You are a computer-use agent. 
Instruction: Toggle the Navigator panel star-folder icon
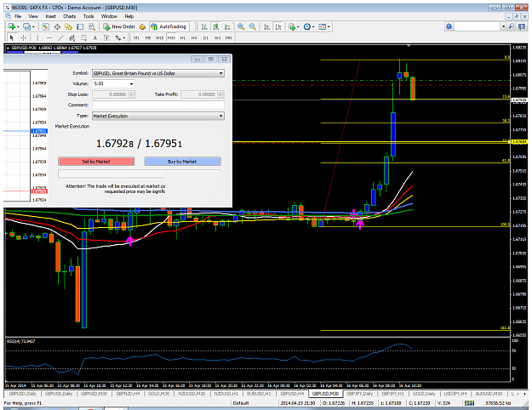[x=69, y=26]
